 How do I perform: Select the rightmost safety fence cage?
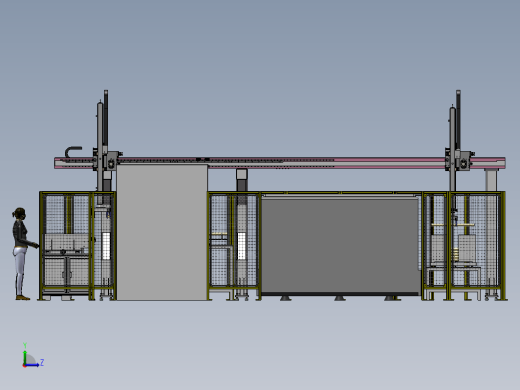coord(464,246)
